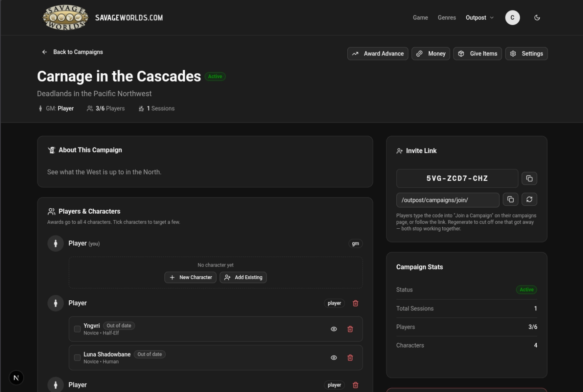Remove the player above Yngvri
583x392 pixels.
356,303
